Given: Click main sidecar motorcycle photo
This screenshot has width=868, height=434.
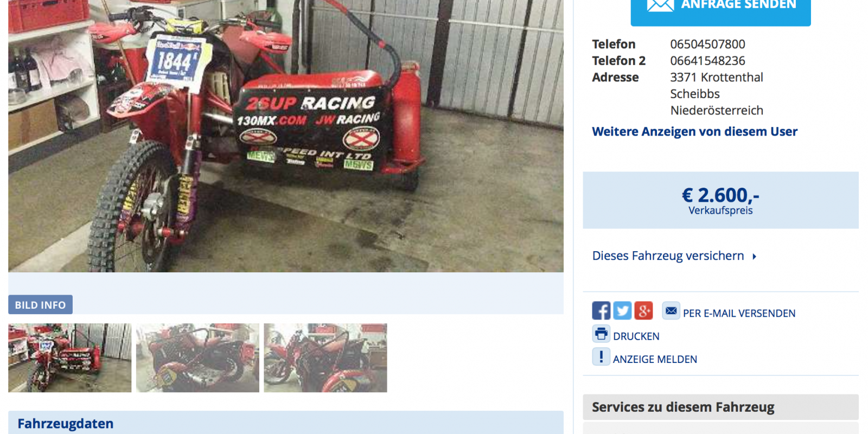Looking at the screenshot, I should [x=286, y=136].
